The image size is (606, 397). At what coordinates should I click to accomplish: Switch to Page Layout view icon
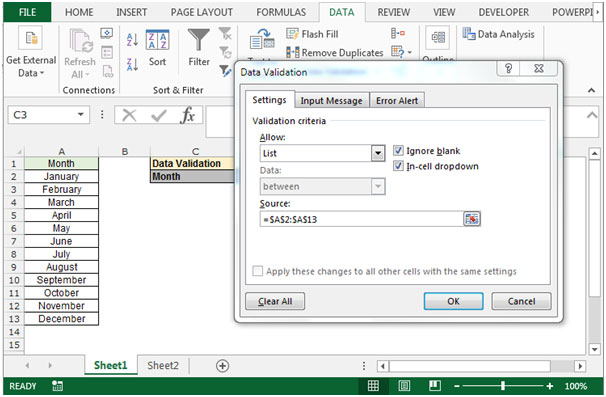404,385
